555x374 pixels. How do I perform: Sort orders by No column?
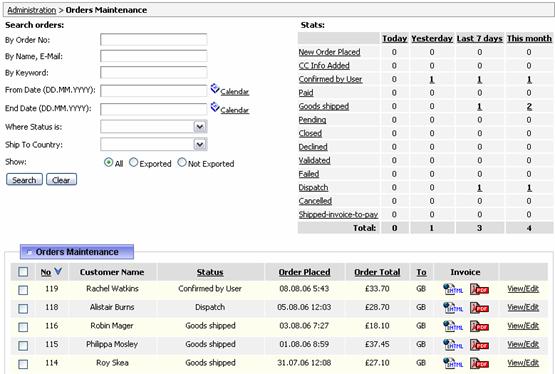46,272
